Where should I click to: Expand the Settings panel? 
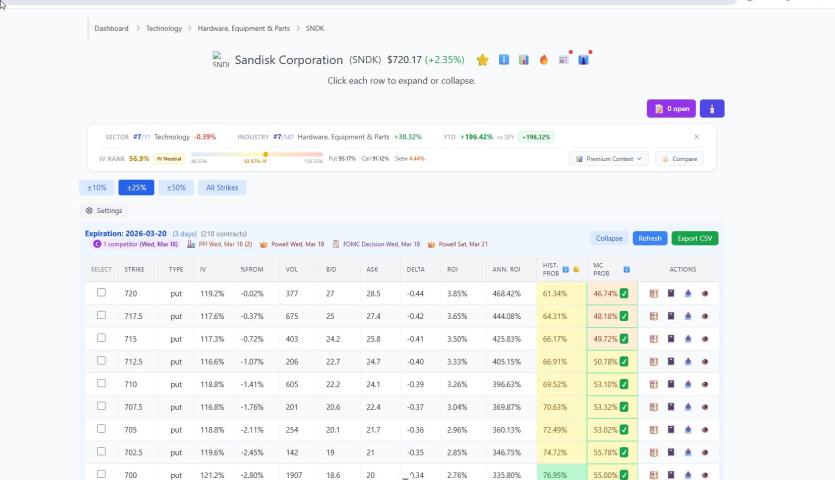point(104,210)
